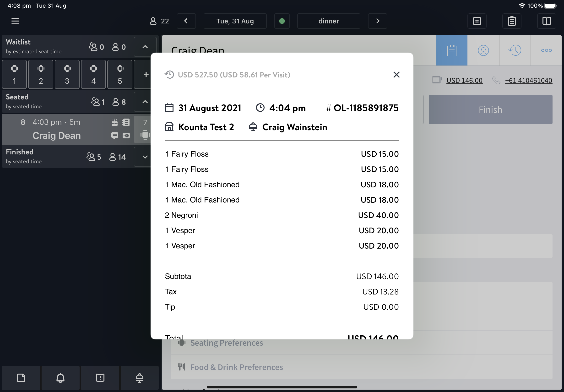The width and height of the screenshot is (564, 392).
Task: Click the 2 Negroni line item
Action: 282,215
